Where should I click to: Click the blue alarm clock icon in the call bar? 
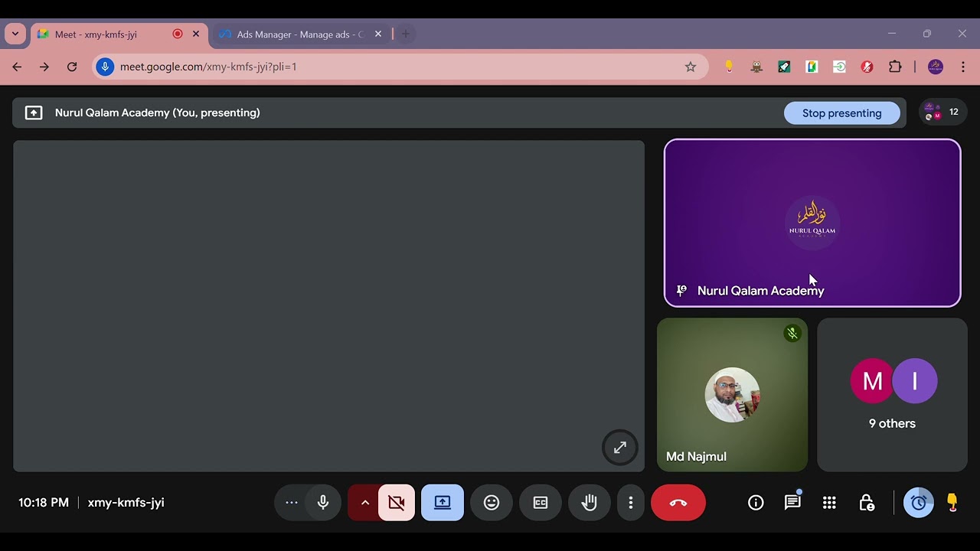tap(919, 503)
